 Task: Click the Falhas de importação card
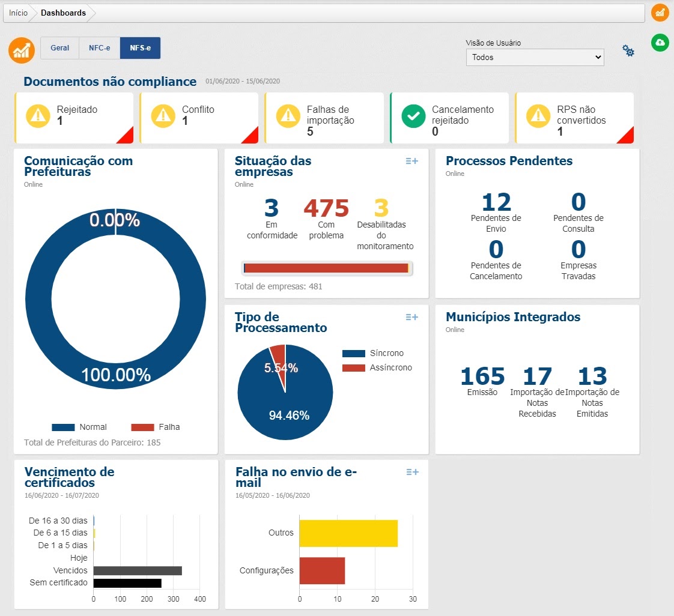(x=324, y=118)
